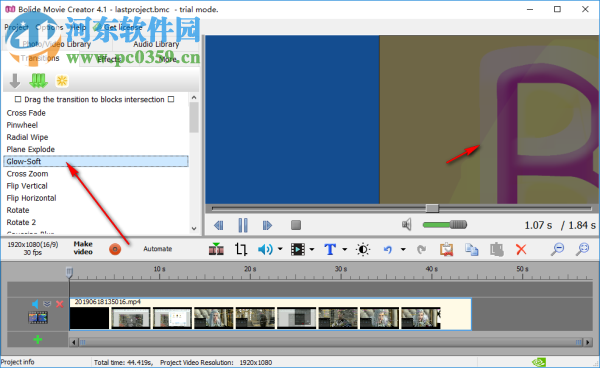Click the green volume slider knob
The height and width of the screenshot is (368, 600).
458,225
